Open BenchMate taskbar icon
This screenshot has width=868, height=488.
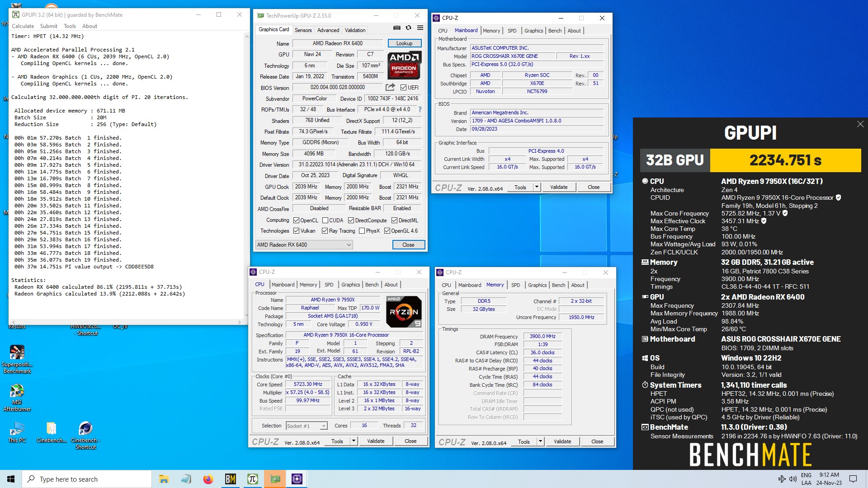[x=230, y=479]
